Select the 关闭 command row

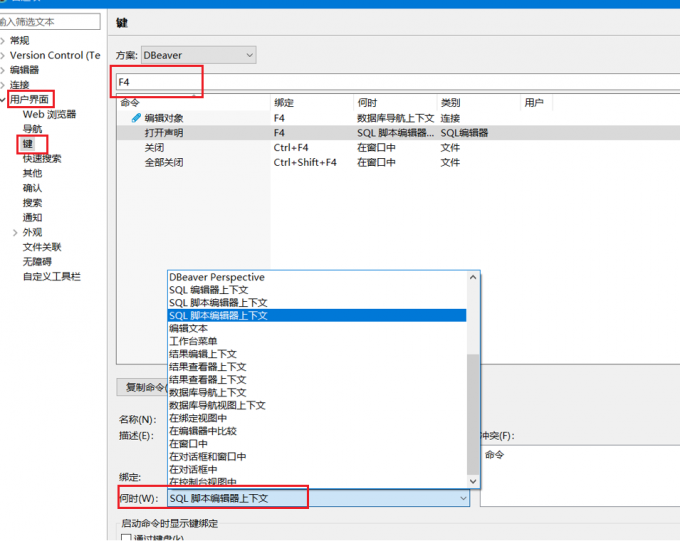(398, 148)
